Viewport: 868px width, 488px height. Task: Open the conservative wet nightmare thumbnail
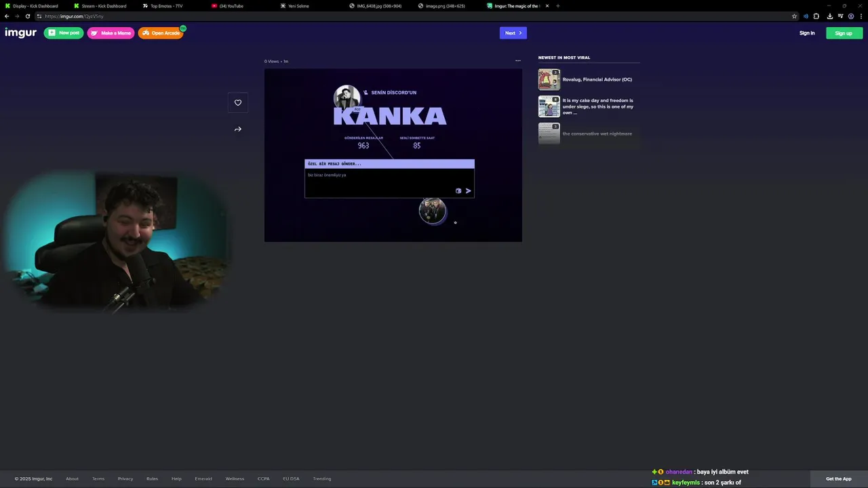tap(549, 134)
